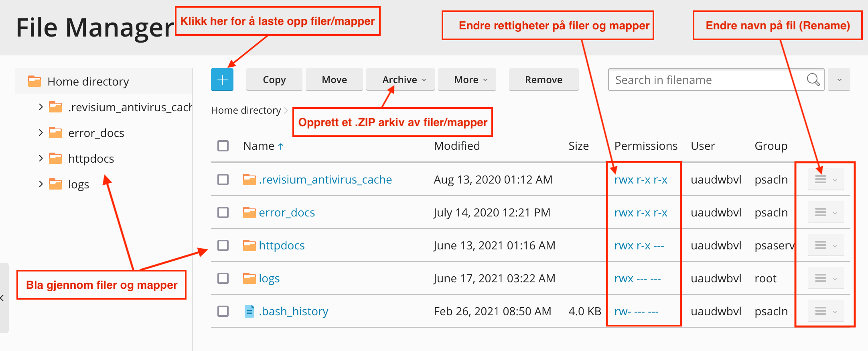Select logs in the sidebar tree

point(79,184)
